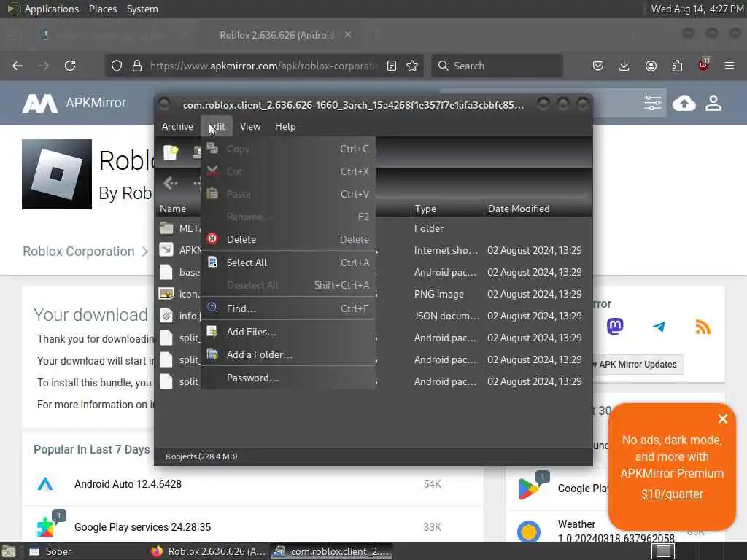Open Firefox account icon
The height and width of the screenshot is (560, 747).
(x=651, y=66)
